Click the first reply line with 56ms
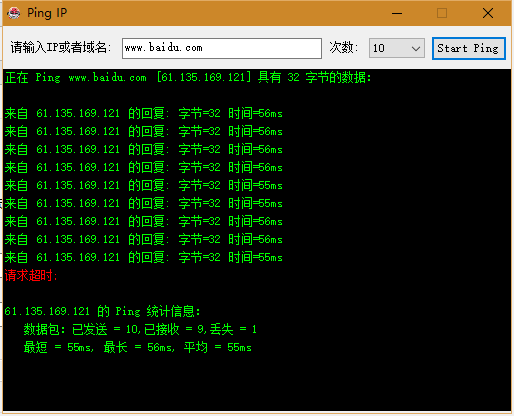The height and width of the screenshot is (416, 514). tap(144, 114)
